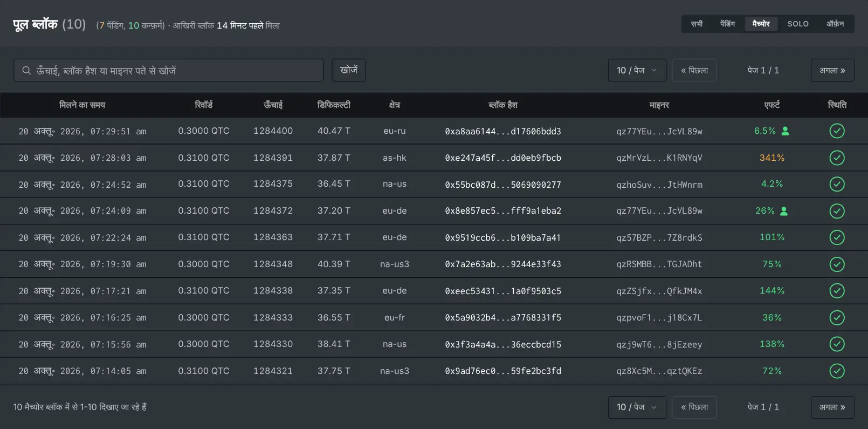
Task: Click the ऊँचाई column header
Action: pyautogui.click(x=273, y=105)
